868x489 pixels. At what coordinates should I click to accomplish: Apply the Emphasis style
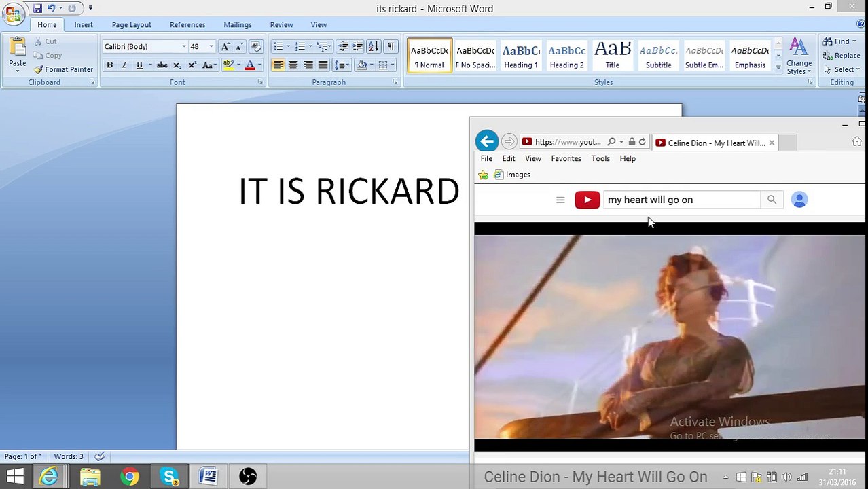pyautogui.click(x=750, y=56)
